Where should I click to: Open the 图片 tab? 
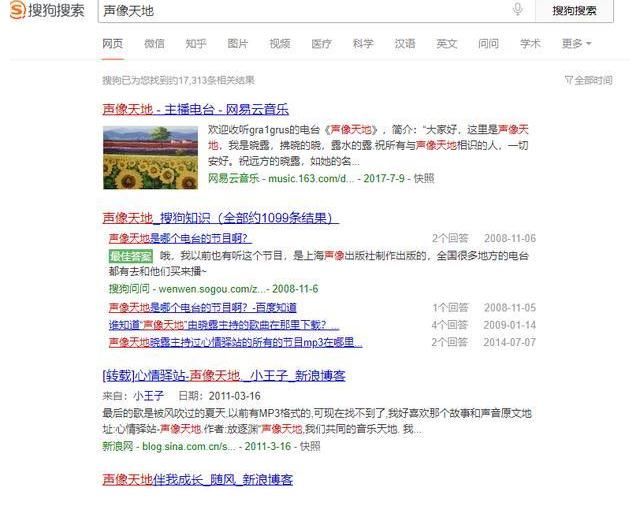[238, 44]
